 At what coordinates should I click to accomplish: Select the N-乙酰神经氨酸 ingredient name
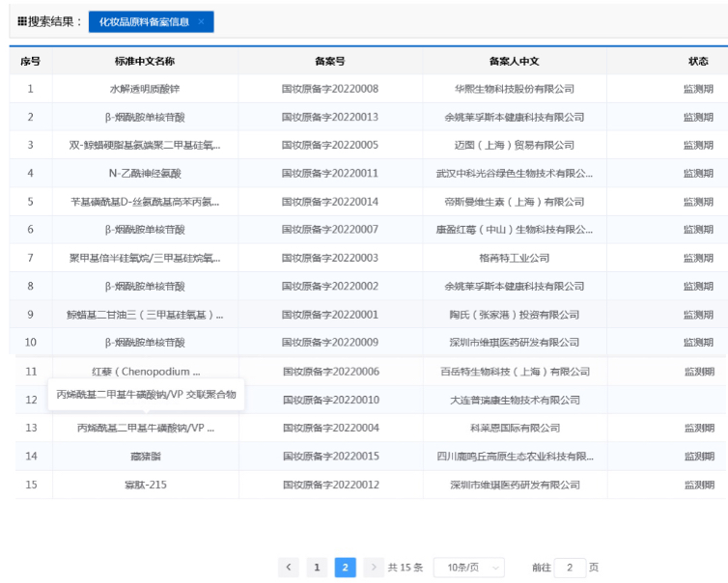(144, 174)
